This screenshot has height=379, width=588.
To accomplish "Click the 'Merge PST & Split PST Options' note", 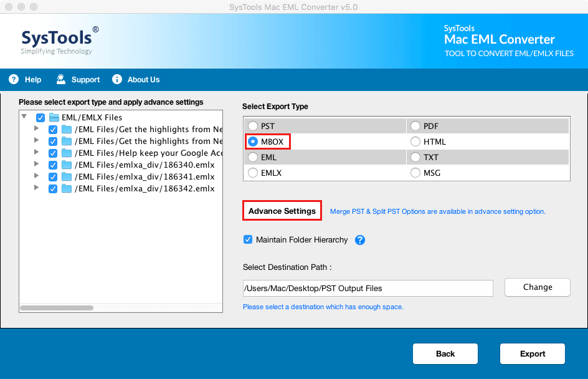I will [438, 211].
